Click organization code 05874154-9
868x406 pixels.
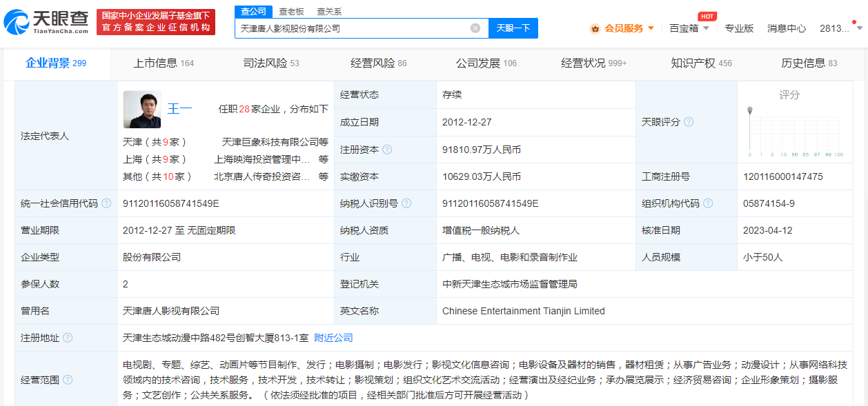[769, 203]
